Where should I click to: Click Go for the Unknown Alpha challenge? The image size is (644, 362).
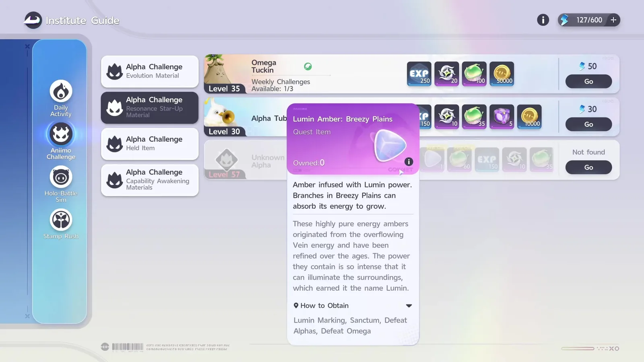588,167
